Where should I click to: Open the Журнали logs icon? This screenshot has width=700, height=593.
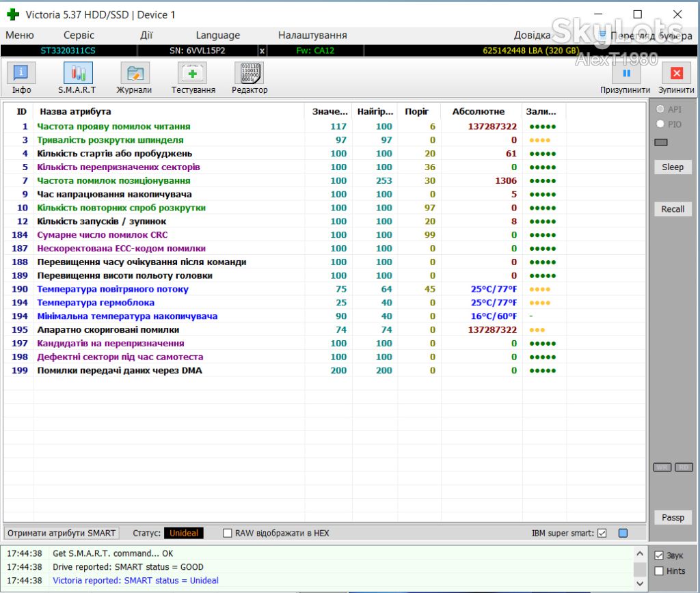[x=135, y=78]
